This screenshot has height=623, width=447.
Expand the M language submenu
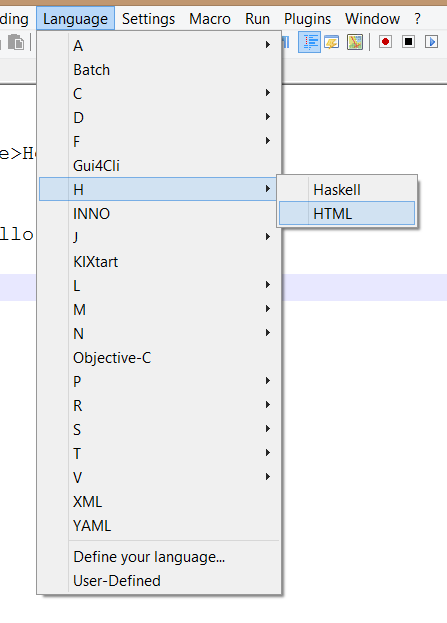pos(159,309)
